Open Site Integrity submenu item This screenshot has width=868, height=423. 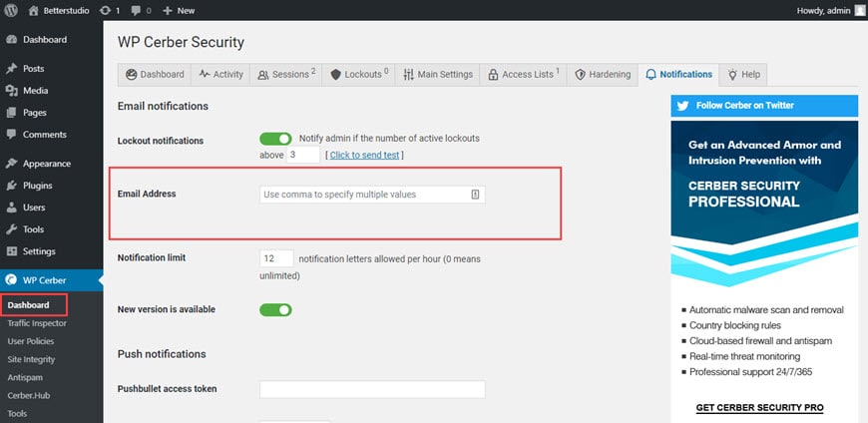tap(31, 359)
